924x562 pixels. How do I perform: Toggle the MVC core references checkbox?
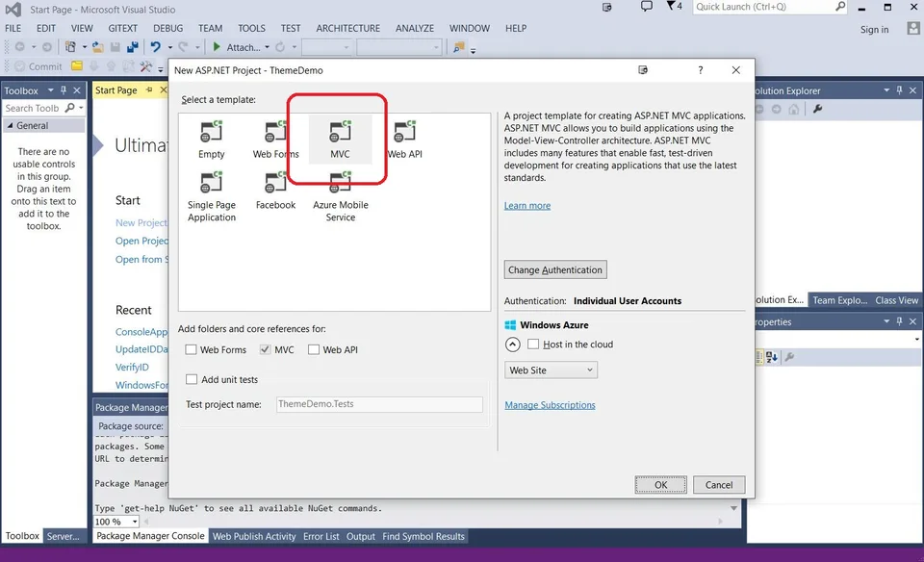coord(265,349)
